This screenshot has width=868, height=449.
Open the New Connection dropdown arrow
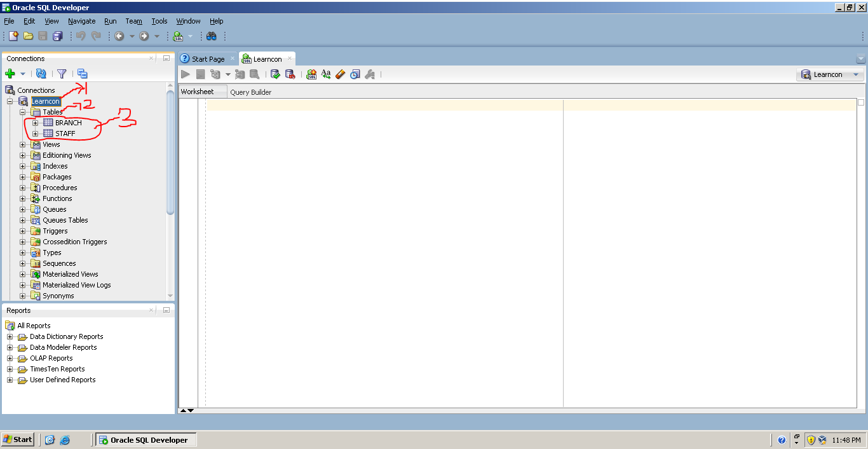coord(23,74)
